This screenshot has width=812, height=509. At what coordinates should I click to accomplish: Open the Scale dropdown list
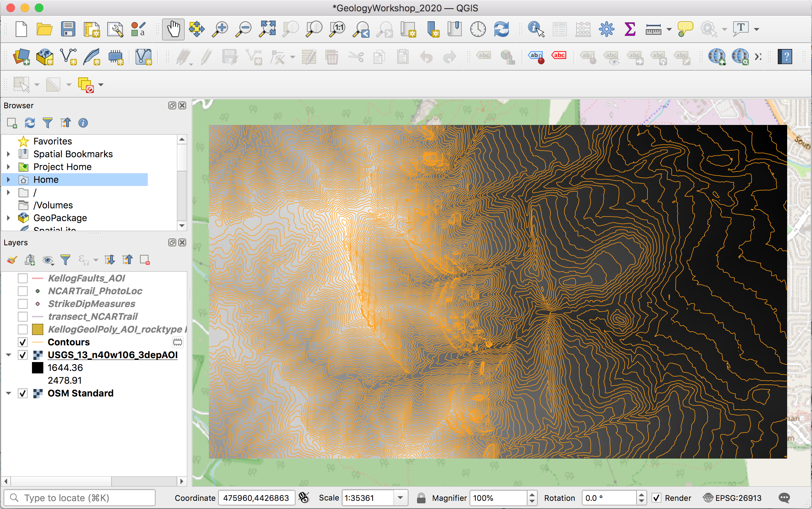[x=401, y=498]
